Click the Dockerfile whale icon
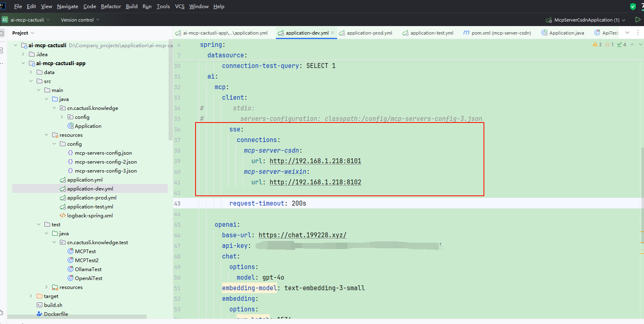 click(40, 314)
